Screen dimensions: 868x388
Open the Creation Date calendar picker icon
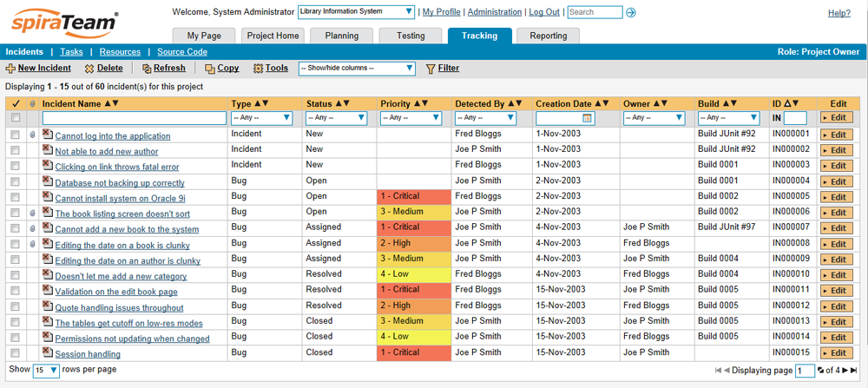587,118
